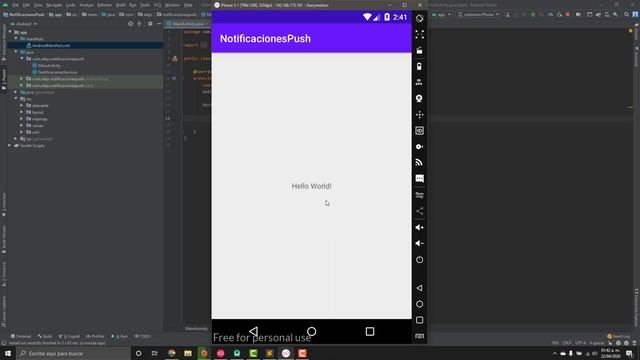Collapse the manifests folder node
This screenshot has height=360, width=640.
point(16,39)
